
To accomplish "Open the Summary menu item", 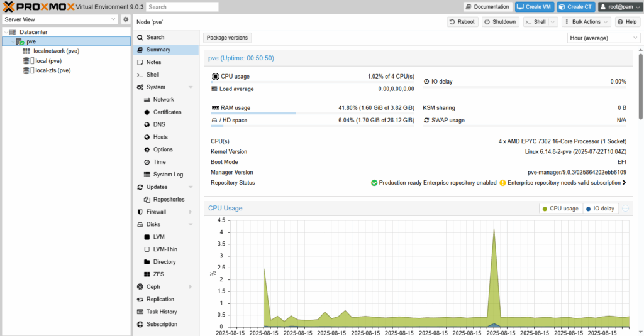I will point(166,50).
